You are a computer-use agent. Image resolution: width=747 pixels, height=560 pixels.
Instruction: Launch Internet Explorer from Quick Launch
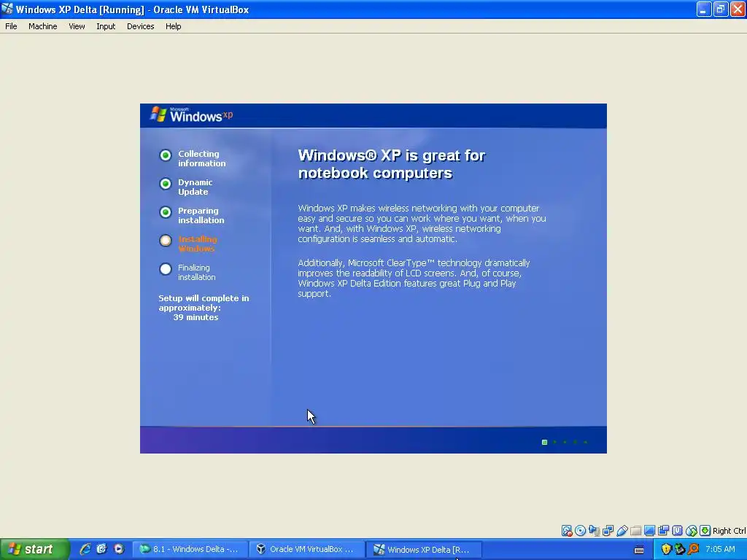coord(85,549)
